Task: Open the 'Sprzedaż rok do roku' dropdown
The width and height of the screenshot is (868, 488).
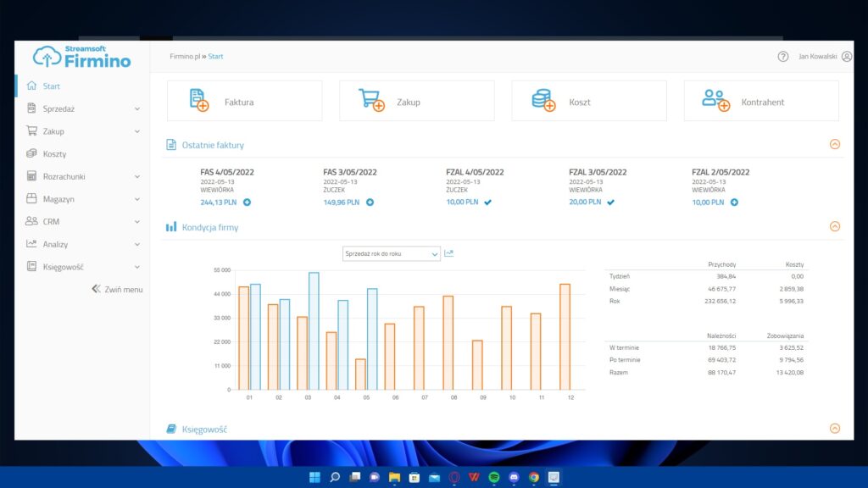Action: pos(392,253)
